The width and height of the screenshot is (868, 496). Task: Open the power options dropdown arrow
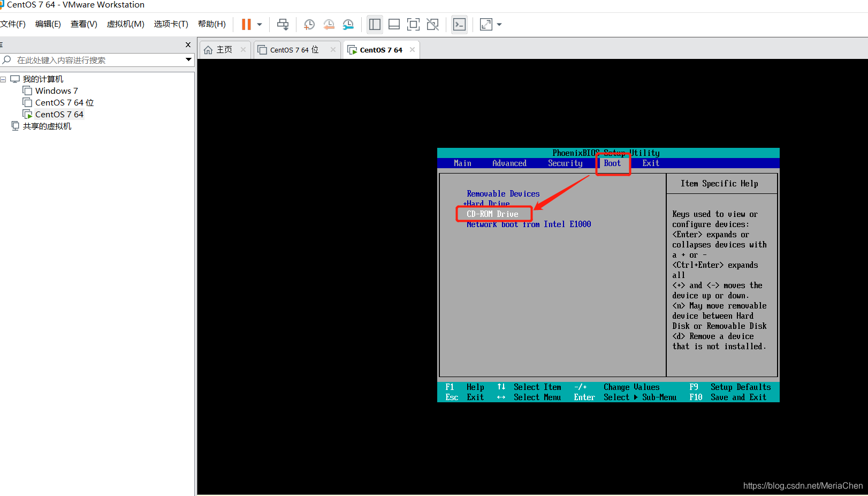pyautogui.click(x=260, y=24)
